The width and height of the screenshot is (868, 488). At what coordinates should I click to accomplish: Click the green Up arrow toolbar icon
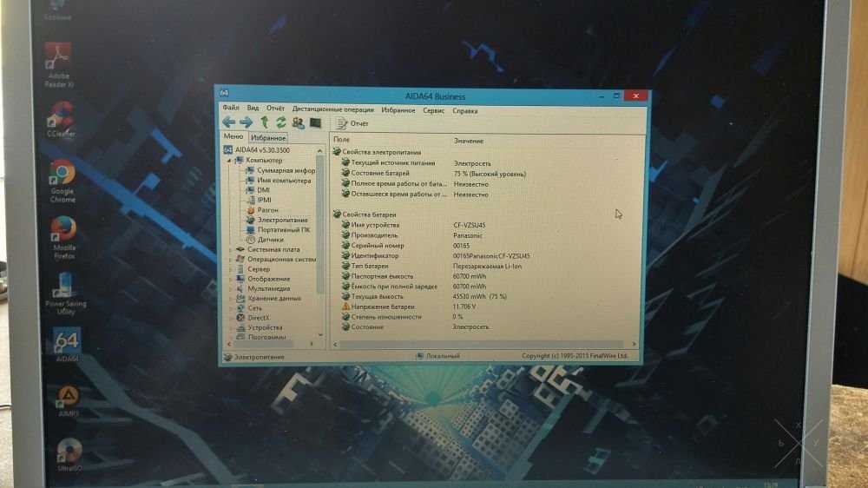tap(264, 122)
